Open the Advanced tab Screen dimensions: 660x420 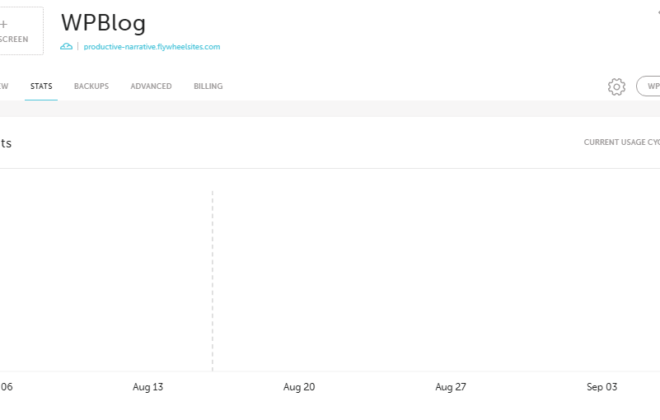tap(151, 86)
